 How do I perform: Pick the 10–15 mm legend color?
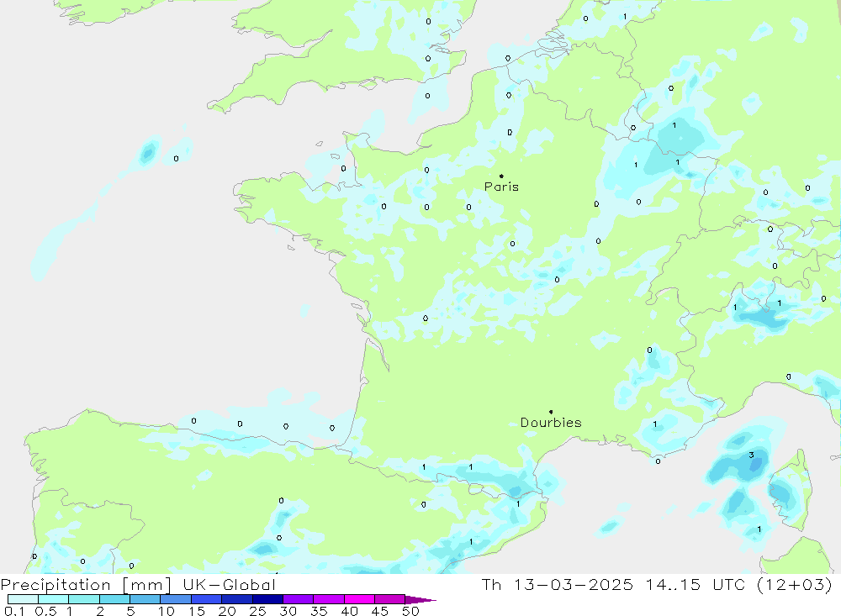click(176, 599)
